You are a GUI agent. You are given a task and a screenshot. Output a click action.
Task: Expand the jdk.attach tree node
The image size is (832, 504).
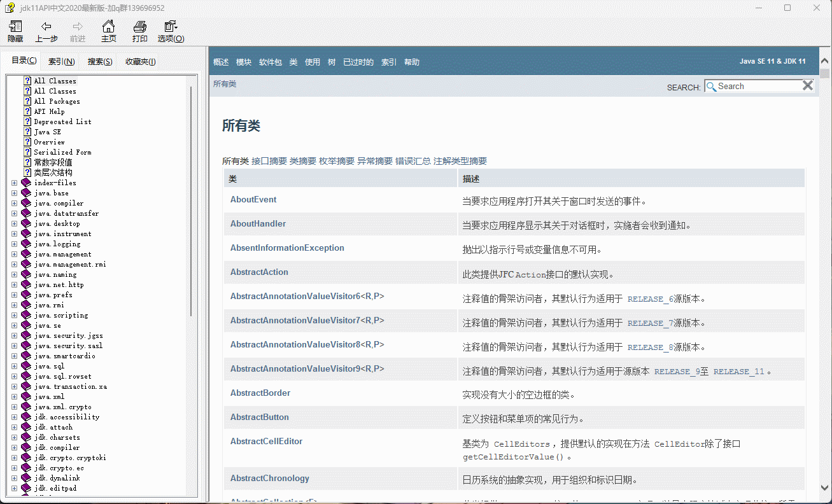click(x=14, y=427)
